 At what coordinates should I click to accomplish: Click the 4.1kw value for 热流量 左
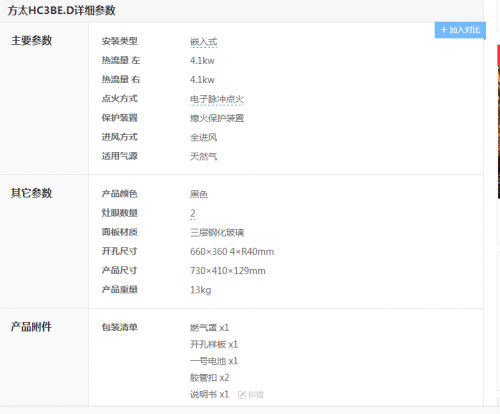tap(202, 61)
